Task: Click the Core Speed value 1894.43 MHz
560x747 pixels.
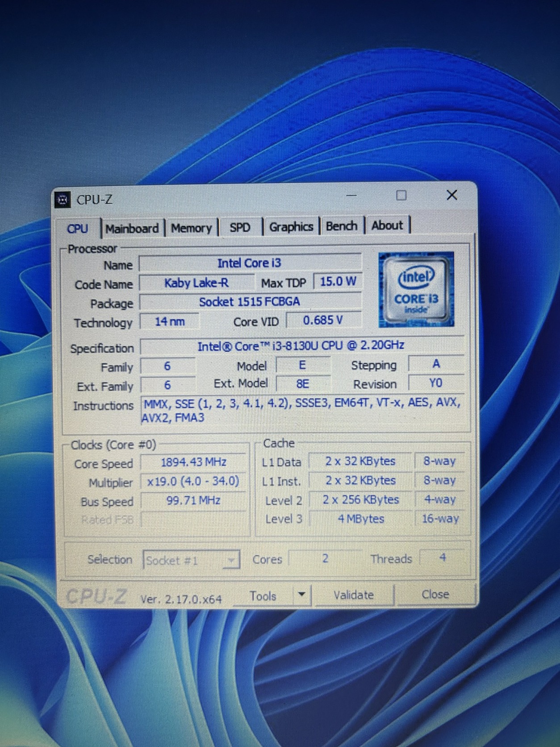Action: (193, 462)
